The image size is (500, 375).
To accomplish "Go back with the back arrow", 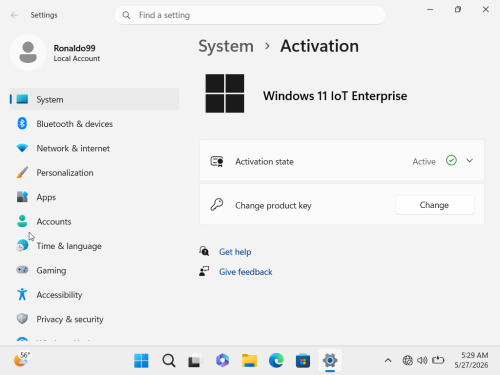I will (x=14, y=15).
